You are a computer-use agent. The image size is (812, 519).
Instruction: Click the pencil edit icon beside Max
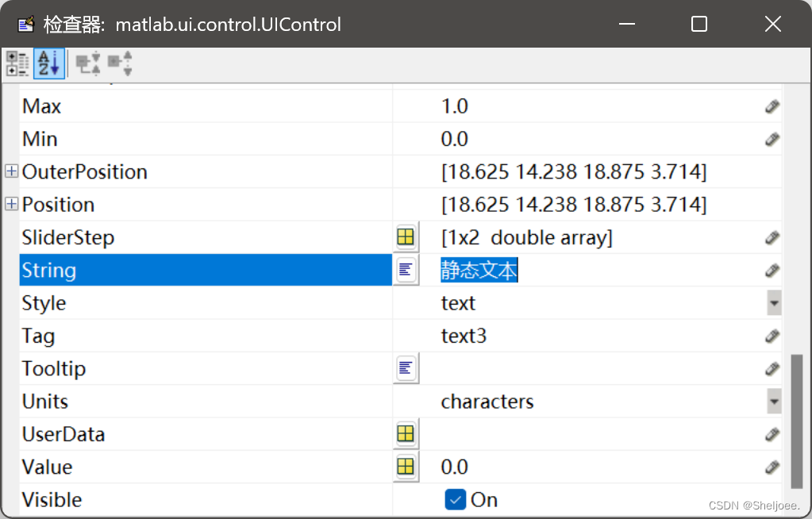pyautogui.click(x=772, y=106)
